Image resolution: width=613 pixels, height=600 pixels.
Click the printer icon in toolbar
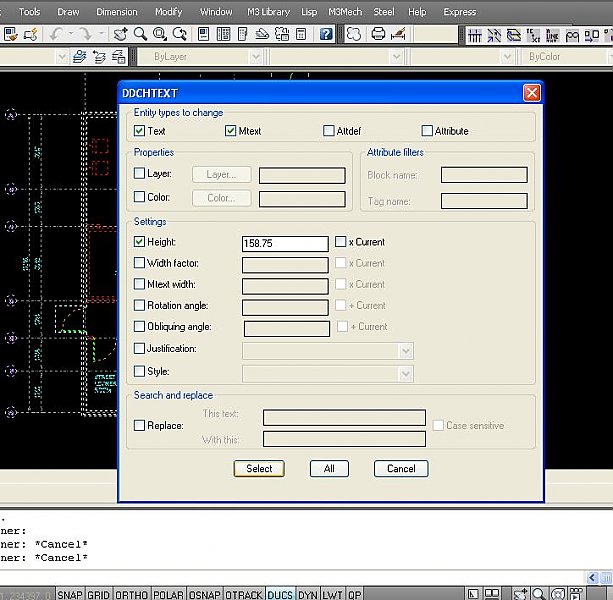tap(378, 34)
